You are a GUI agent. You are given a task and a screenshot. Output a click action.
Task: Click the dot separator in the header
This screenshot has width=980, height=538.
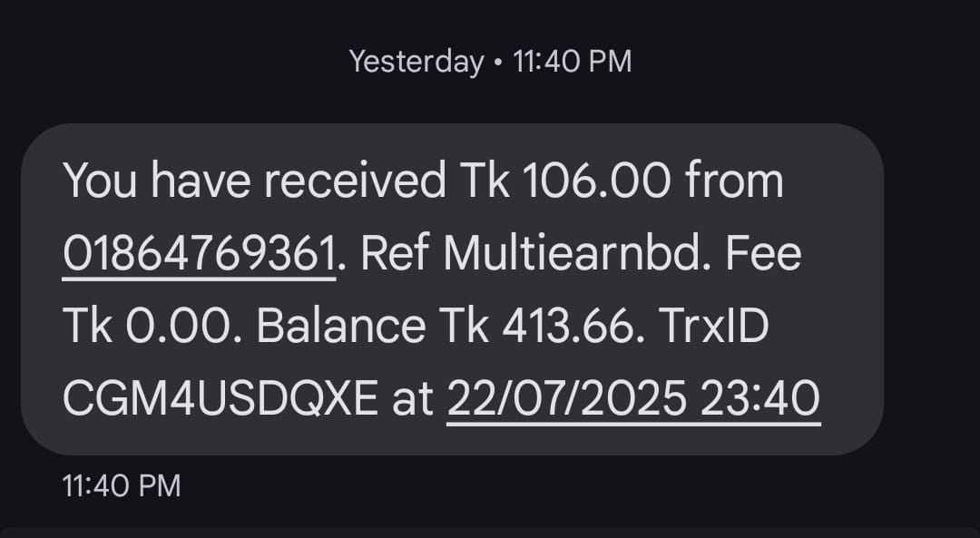tap(498, 62)
